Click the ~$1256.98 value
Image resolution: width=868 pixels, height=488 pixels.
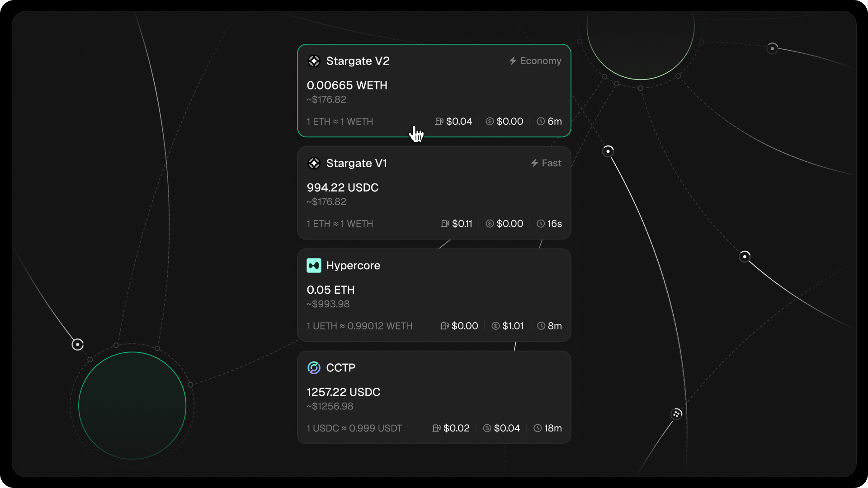[330, 406]
